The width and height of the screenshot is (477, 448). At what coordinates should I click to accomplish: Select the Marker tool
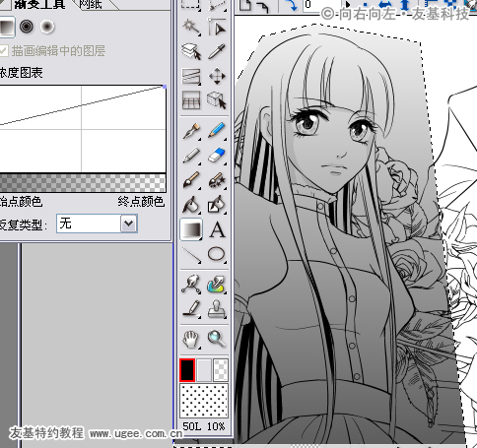tap(191, 156)
